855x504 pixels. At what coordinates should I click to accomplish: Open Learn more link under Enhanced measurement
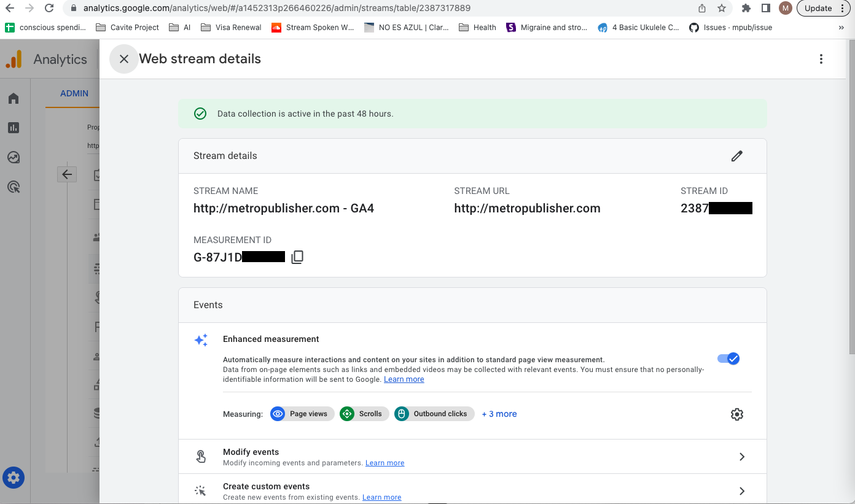(x=404, y=379)
